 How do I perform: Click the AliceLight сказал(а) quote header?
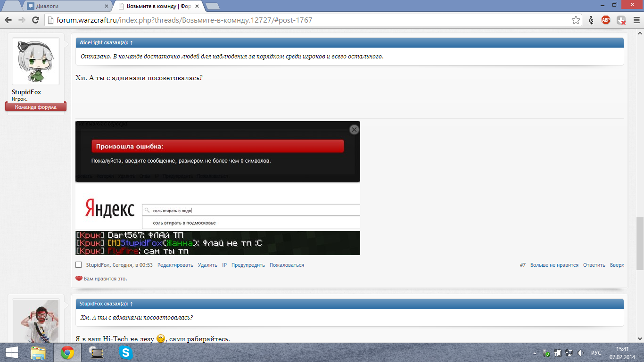(350, 42)
